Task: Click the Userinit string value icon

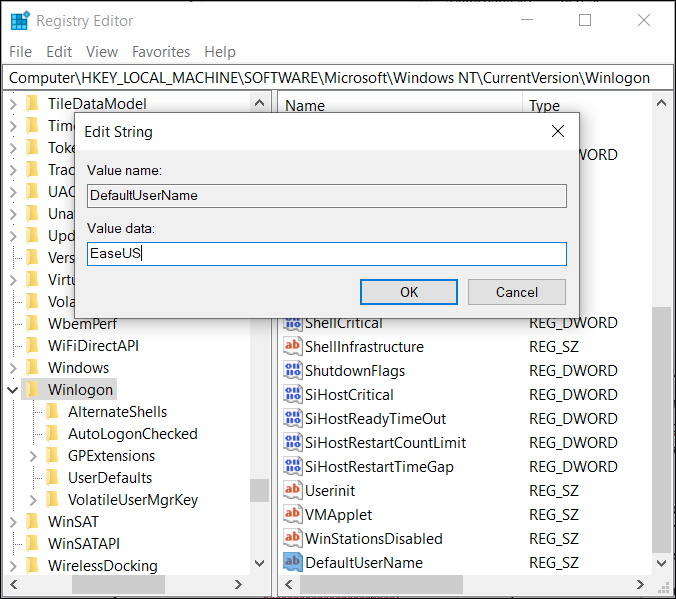Action: click(x=292, y=490)
